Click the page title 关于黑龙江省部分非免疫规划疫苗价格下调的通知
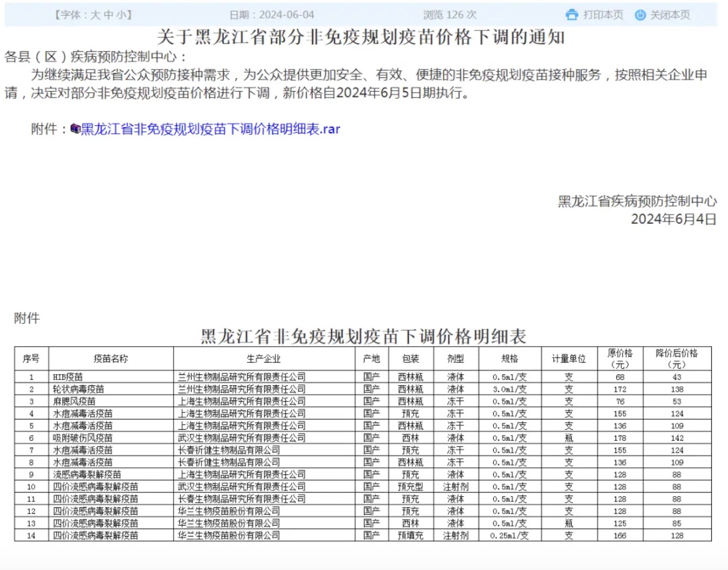 pos(361,37)
